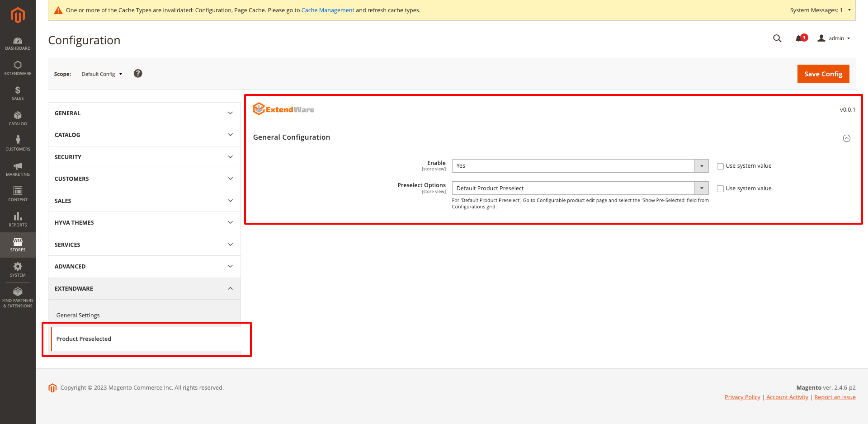Click the Configuration page heading
The image size is (868, 424).
84,40
